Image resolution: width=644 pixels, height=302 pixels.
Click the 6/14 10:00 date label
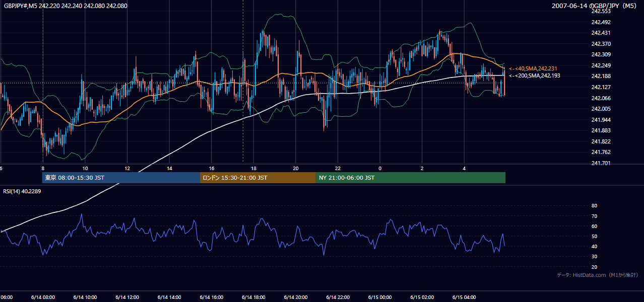point(85,297)
